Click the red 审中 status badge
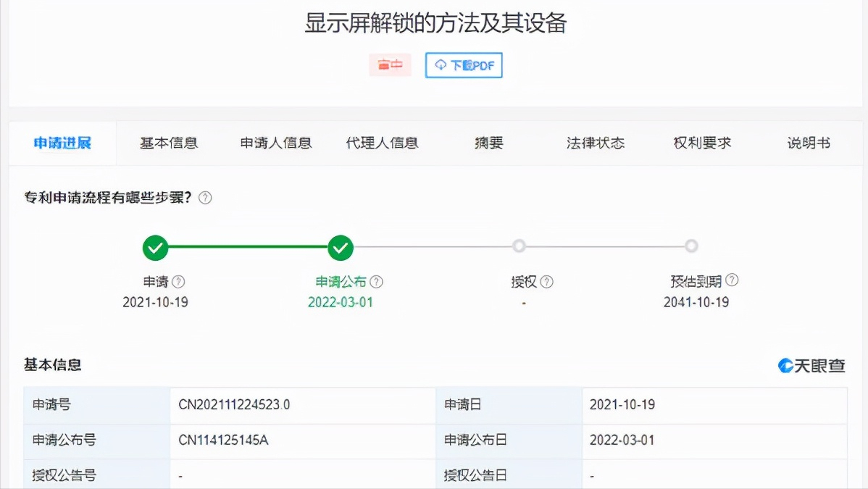 click(x=390, y=64)
